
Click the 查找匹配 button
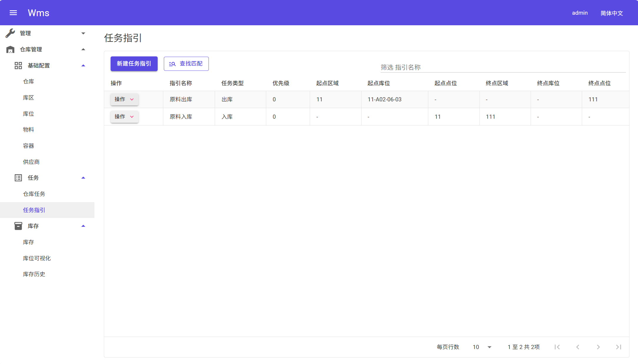(x=186, y=64)
